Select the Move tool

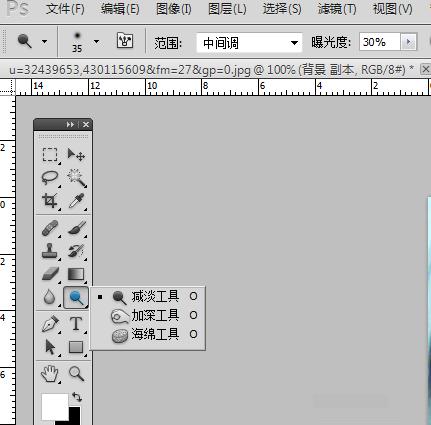point(76,154)
